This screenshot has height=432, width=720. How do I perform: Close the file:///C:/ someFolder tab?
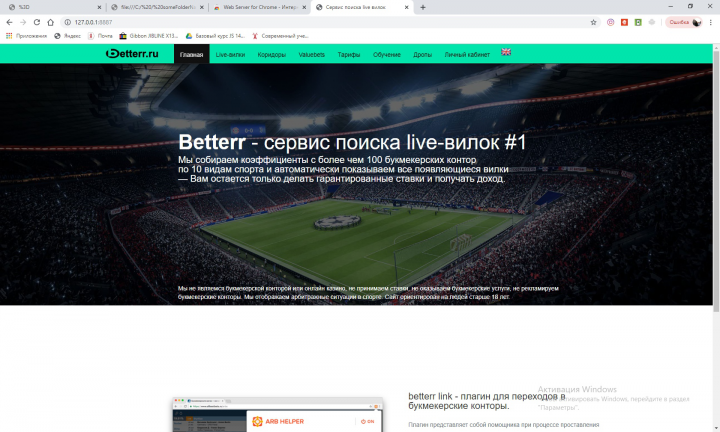click(x=202, y=7)
